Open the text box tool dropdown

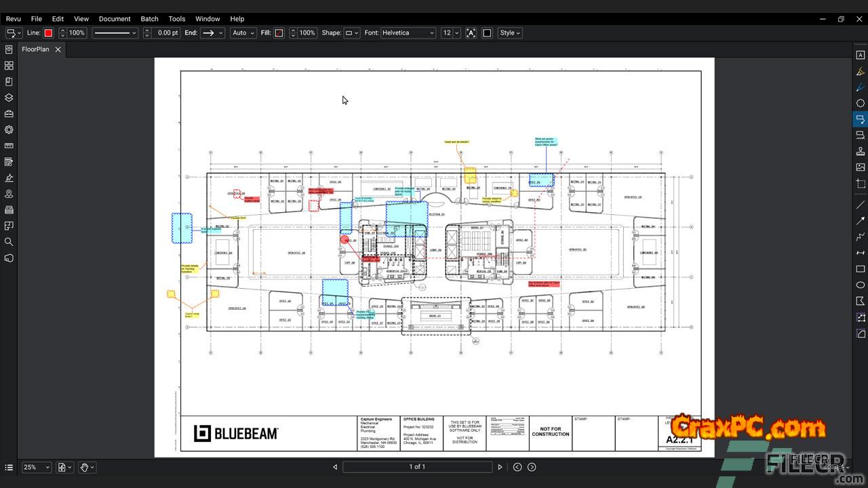coord(14,33)
